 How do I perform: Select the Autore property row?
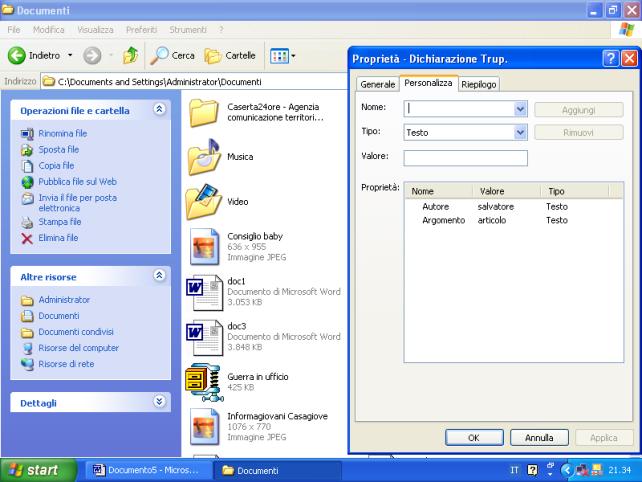coord(514,207)
